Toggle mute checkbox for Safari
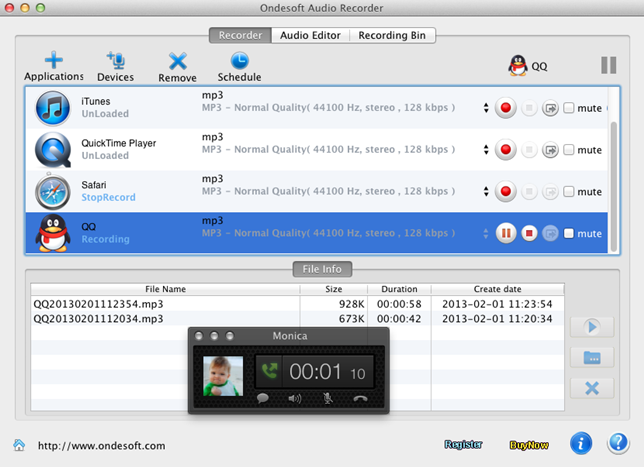The width and height of the screenshot is (644, 467). pos(569,191)
